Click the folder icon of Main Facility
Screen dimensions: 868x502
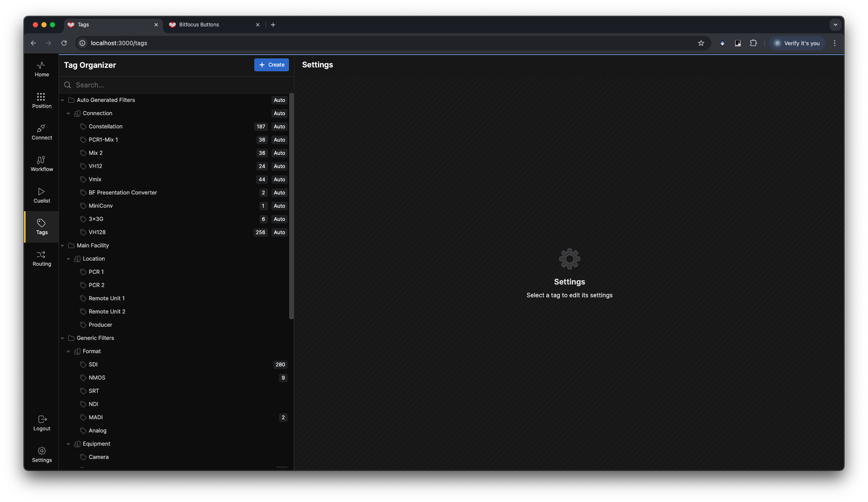(x=71, y=246)
